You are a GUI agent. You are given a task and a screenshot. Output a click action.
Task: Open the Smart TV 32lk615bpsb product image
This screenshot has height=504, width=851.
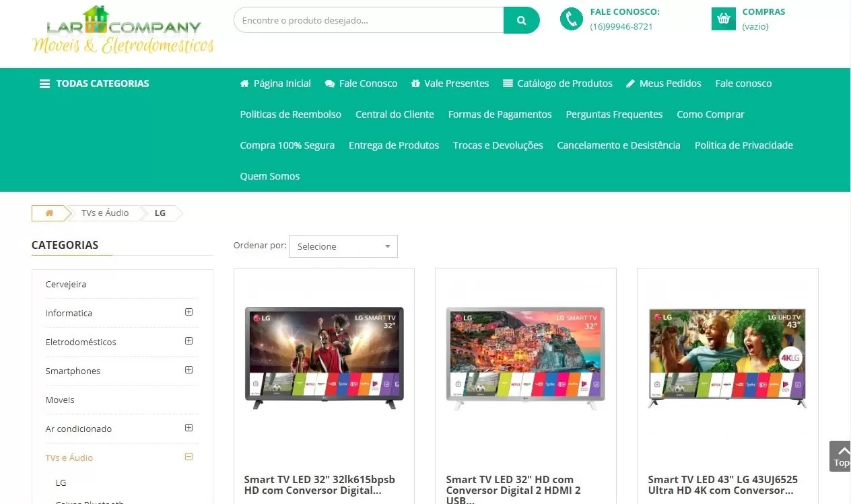pyautogui.click(x=324, y=357)
